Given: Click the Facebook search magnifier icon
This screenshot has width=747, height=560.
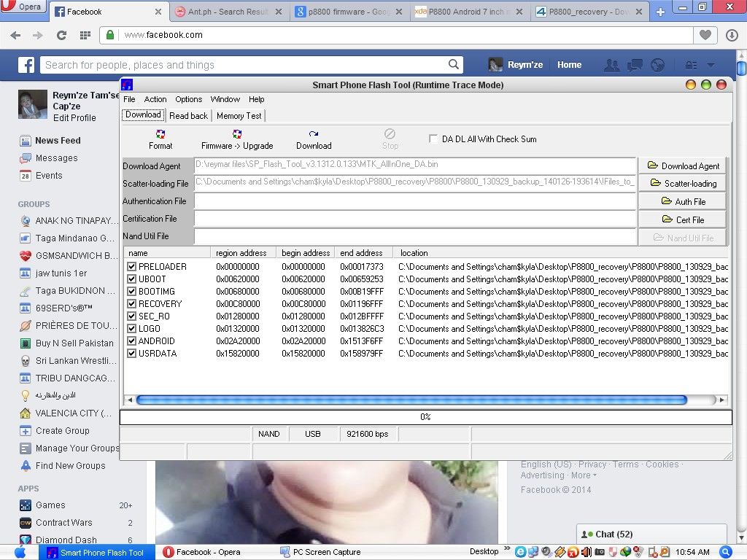Looking at the screenshot, I should point(454,65).
